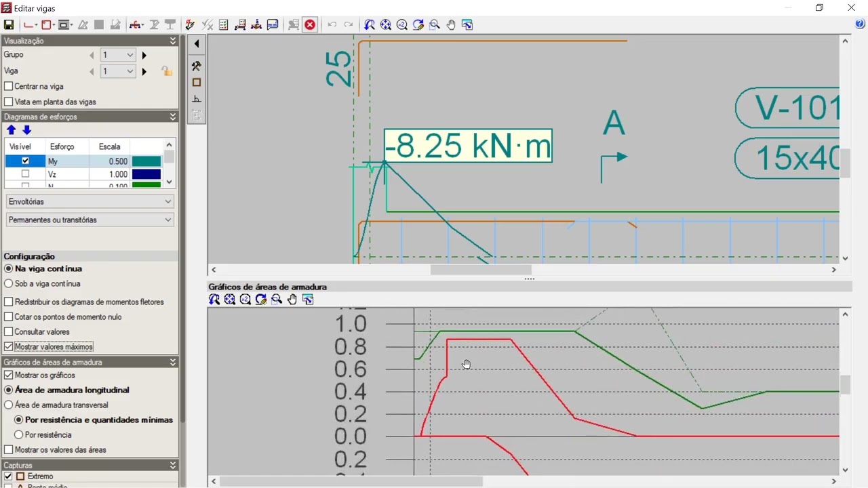Select Por resistência radio option
The width and height of the screenshot is (868, 488).
coord(18,434)
